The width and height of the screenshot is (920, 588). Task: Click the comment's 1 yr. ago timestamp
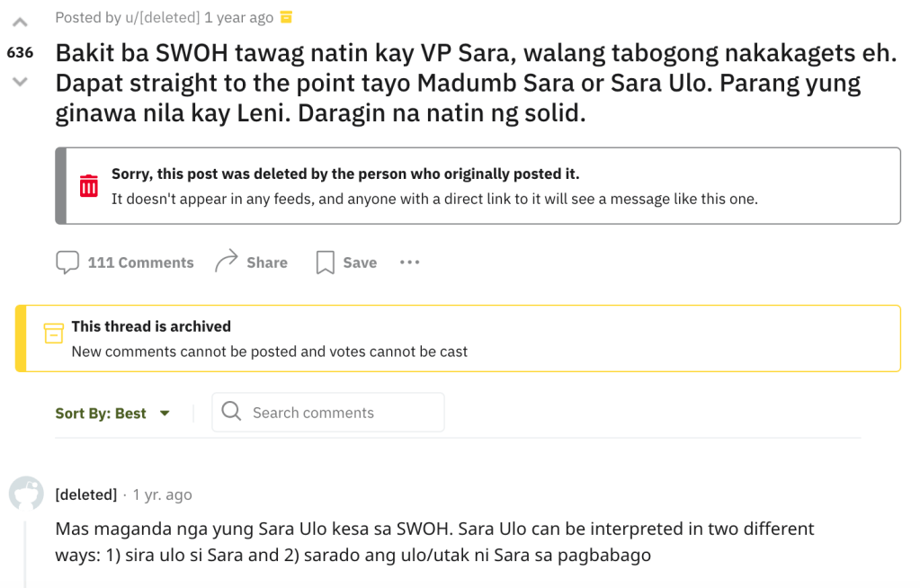(x=162, y=494)
